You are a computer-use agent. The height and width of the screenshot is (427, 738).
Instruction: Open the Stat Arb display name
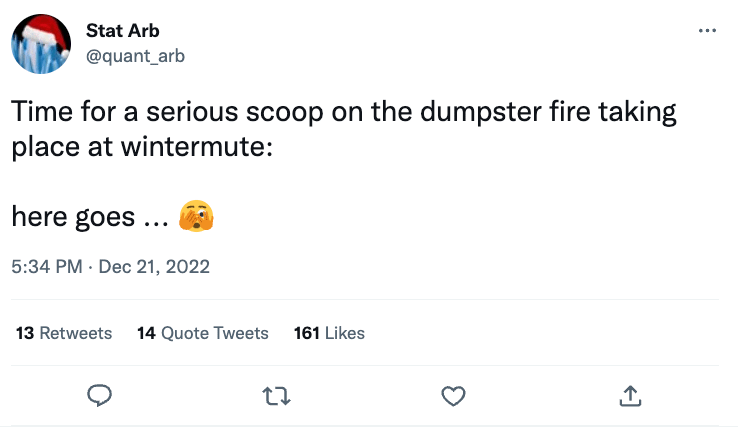[123, 31]
